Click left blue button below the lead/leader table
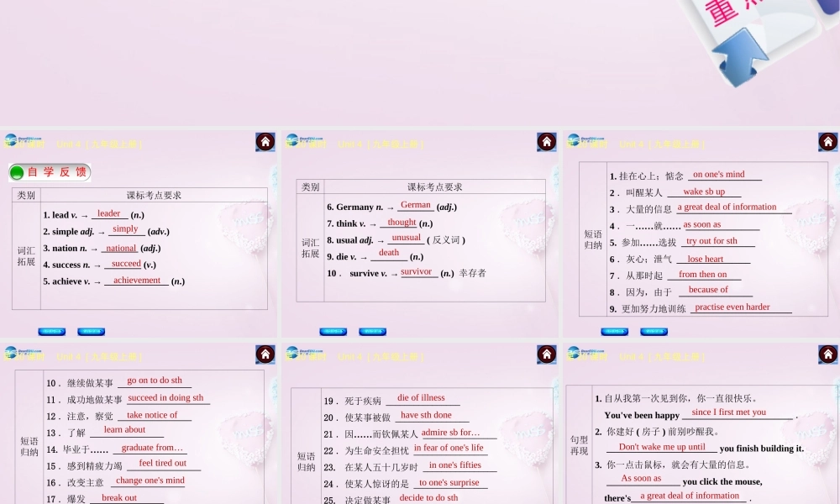 point(51,332)
